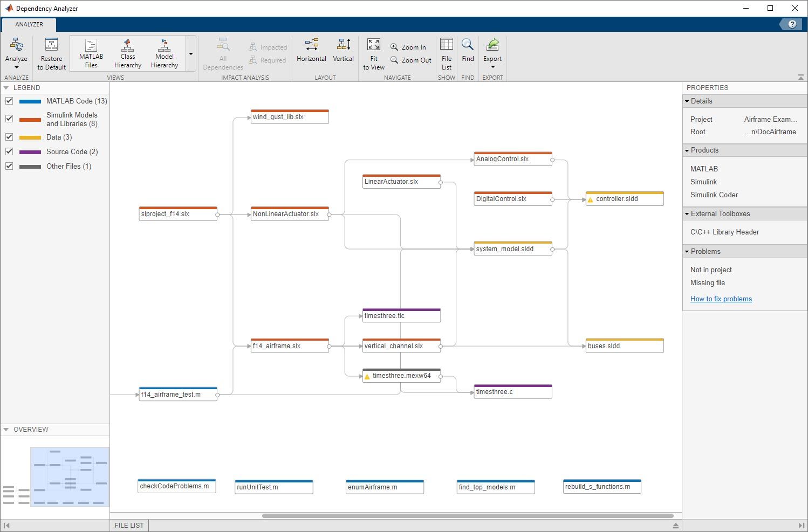
Task: Open the Export dropdown menu
Action: [x=492, y=66]
